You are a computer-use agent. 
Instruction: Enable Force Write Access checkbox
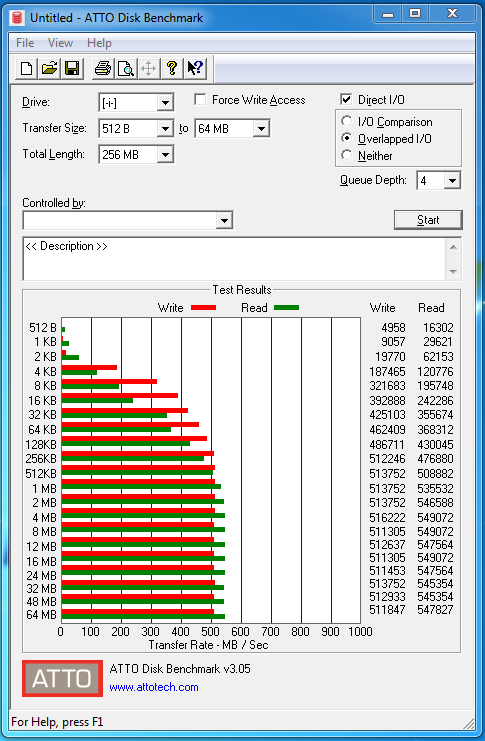coord(200,100)
